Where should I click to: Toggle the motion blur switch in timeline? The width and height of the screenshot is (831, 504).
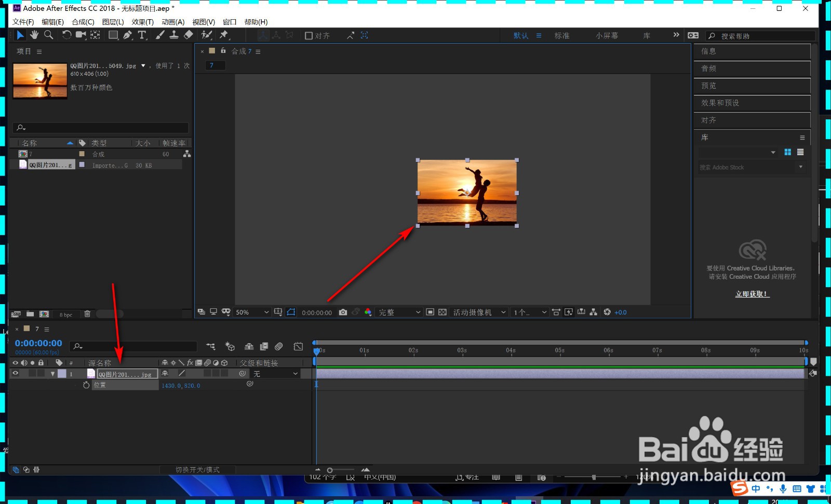pos(279,346)
